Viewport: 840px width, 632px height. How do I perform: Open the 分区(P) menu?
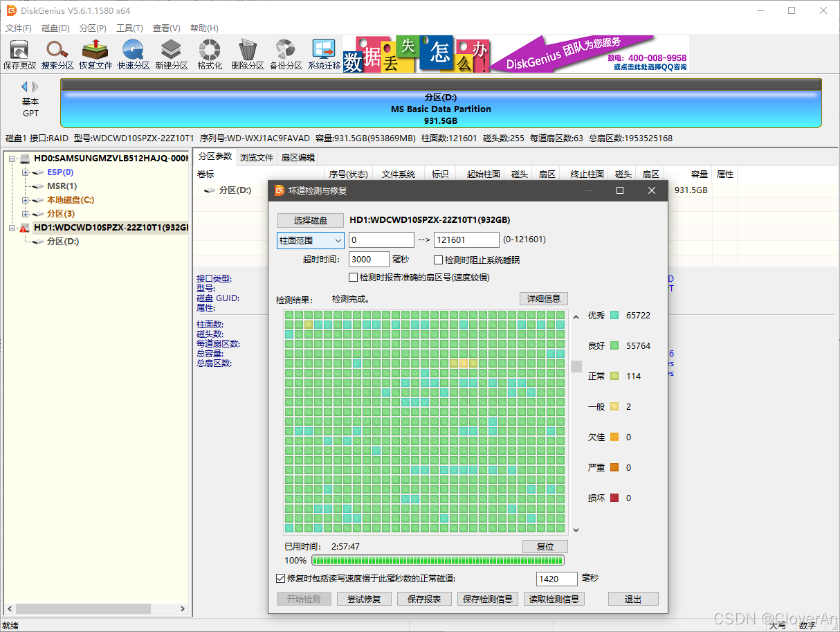point(93,28)
